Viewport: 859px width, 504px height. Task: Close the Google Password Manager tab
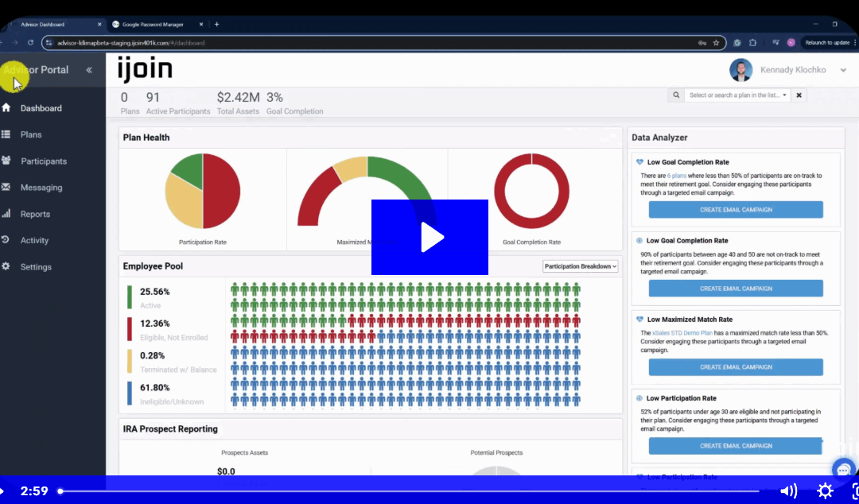[201, 24]
